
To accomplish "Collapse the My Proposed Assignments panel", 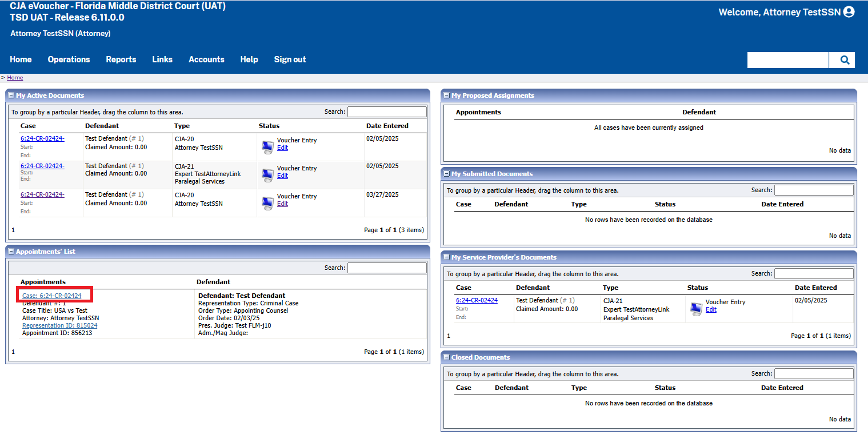I will [446, 95].
